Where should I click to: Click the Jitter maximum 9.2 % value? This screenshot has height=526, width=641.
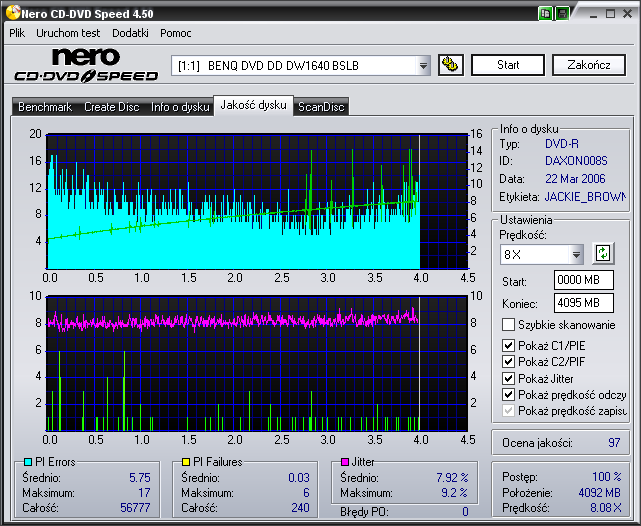click(454, 492)
